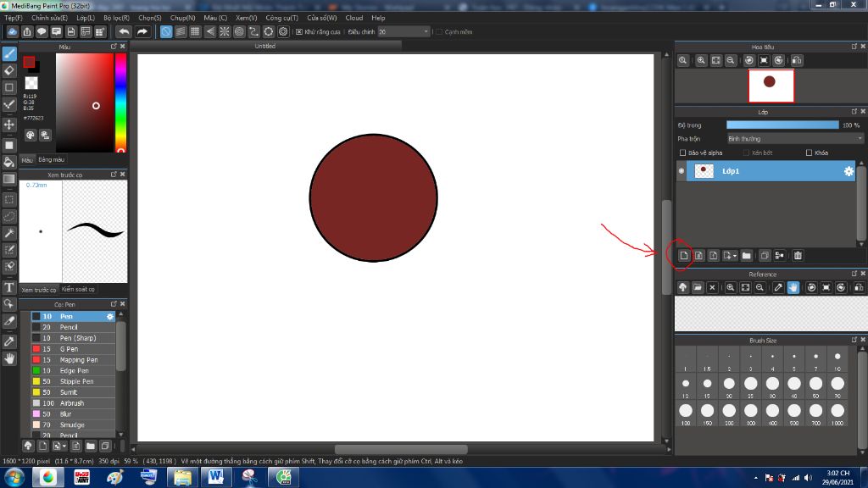
Task: Select the Bucket fill tool
Action: [9, 162]
